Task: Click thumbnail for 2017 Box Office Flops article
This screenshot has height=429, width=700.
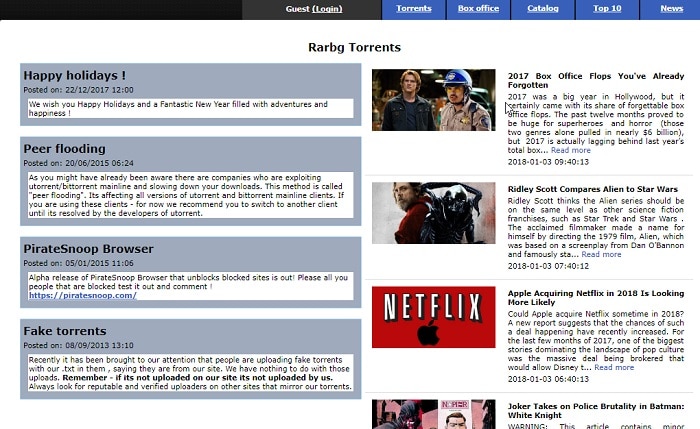Action: 433,100
